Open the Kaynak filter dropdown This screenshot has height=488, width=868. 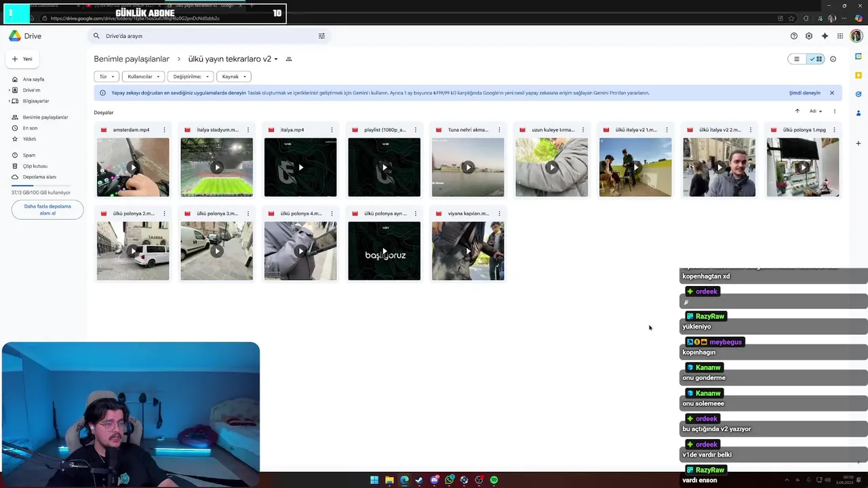coord(234,77)
